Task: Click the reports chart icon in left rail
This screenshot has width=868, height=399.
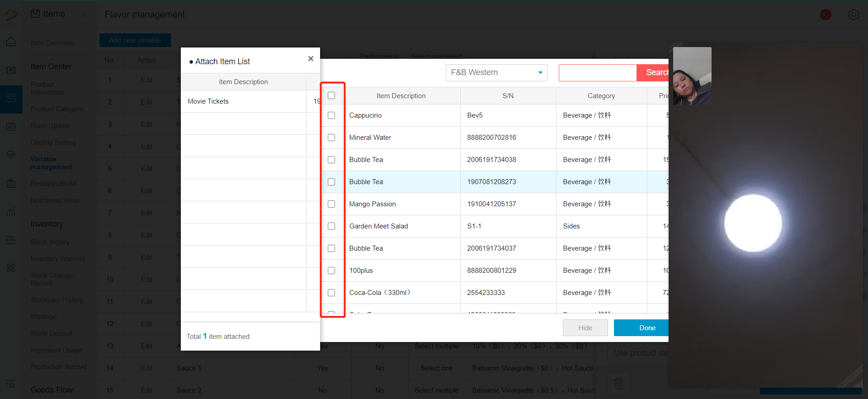Action: click(11, 211)
